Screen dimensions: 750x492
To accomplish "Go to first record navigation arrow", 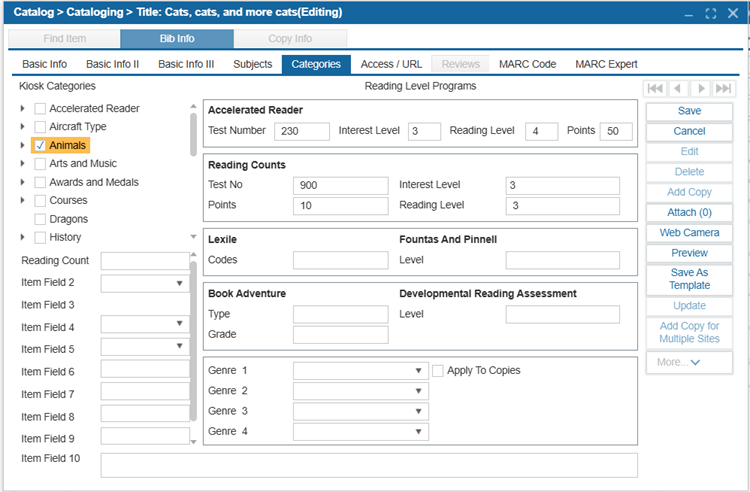I will tap(655, 88).
